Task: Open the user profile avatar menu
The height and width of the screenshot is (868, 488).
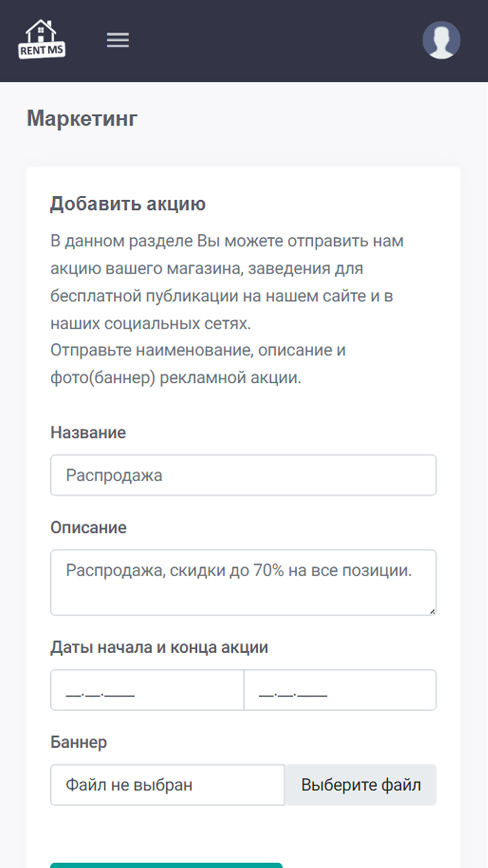Action: tap(441, 40)
